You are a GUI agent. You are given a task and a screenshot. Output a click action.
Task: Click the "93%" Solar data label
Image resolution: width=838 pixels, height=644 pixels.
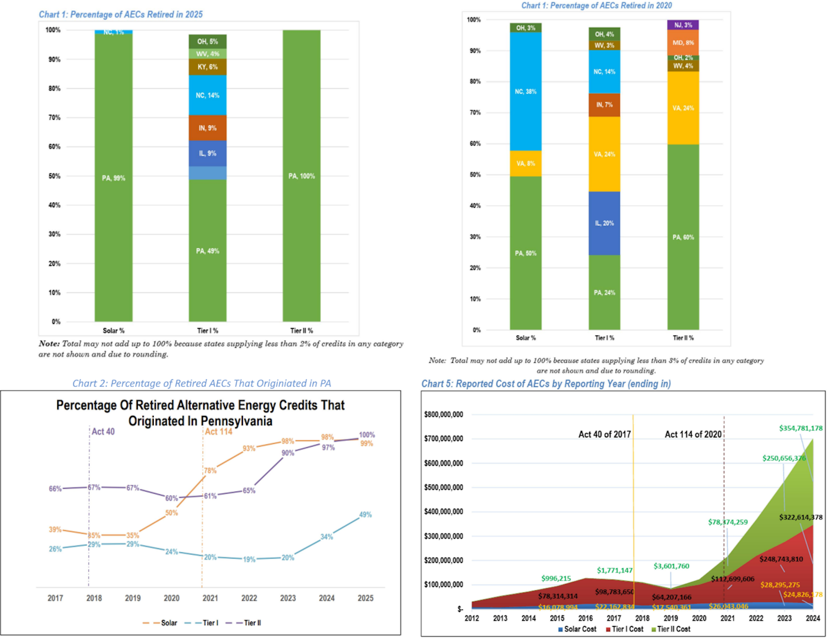(x=249, y=448)
